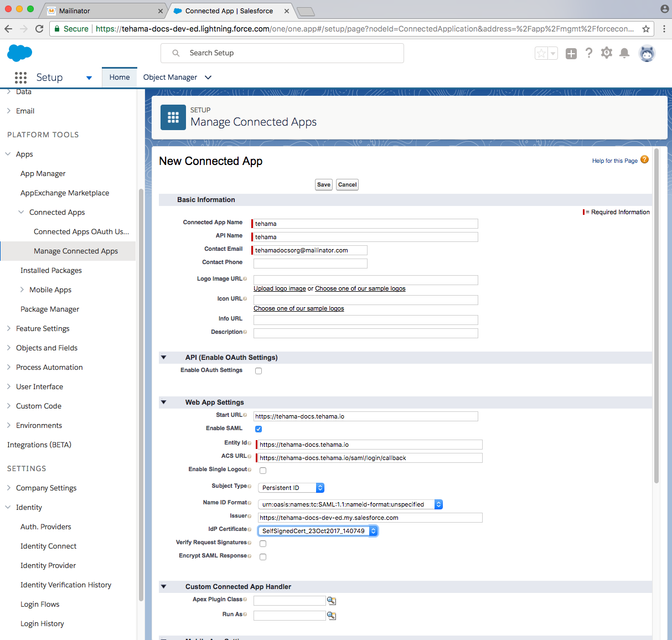Click the logo sample logos link
Screen dimensions: 672x640
point(360,288)
